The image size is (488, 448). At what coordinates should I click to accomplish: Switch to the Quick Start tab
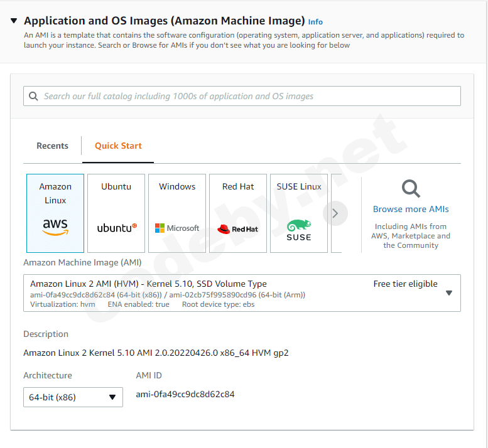118,146
